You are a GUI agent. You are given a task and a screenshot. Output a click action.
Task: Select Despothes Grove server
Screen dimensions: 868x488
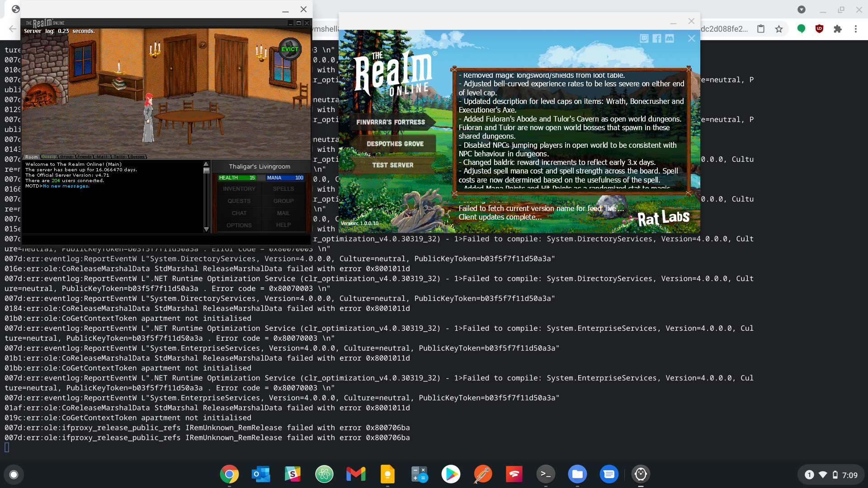[x=395, y=144]
